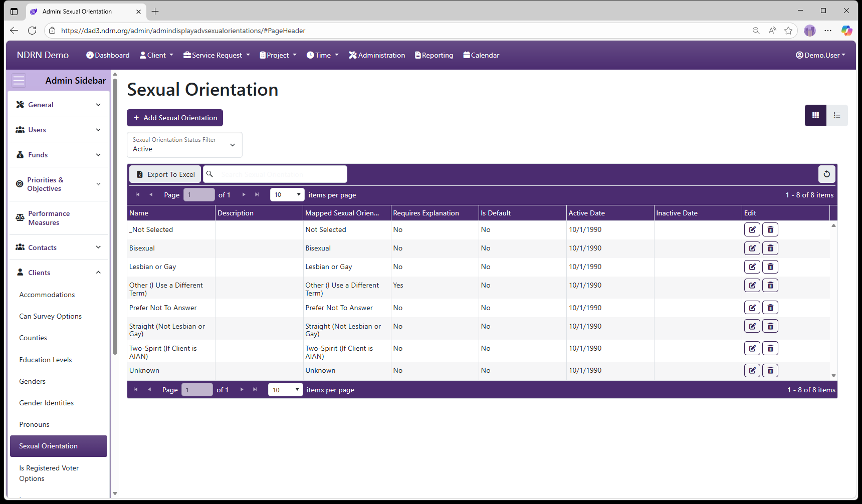This screenshot has height=504, width=862.
Task: Sort by the Name column header
Action: [x=171, y=213]
